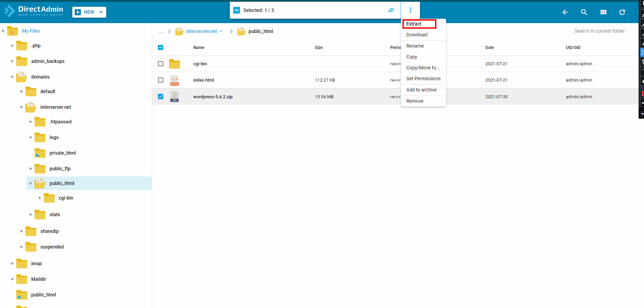Viewport: 644px width, 308px height.
Task: Click the cgi-bin folder icon in file list
Action: pos(174,64)
